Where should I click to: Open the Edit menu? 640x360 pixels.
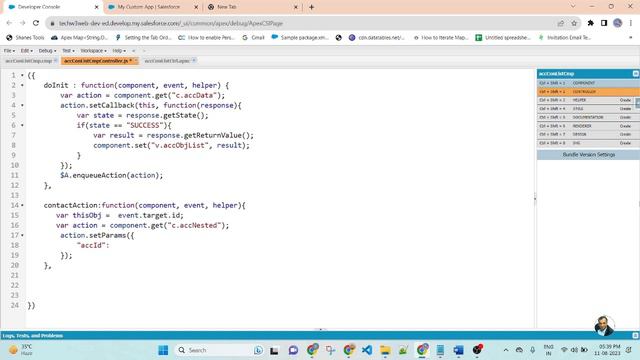point(27,51)
